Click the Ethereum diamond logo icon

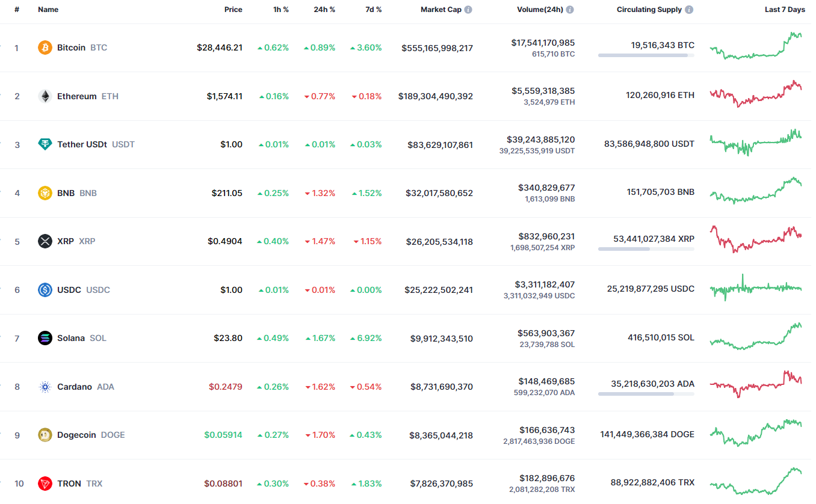pos(45,96)
